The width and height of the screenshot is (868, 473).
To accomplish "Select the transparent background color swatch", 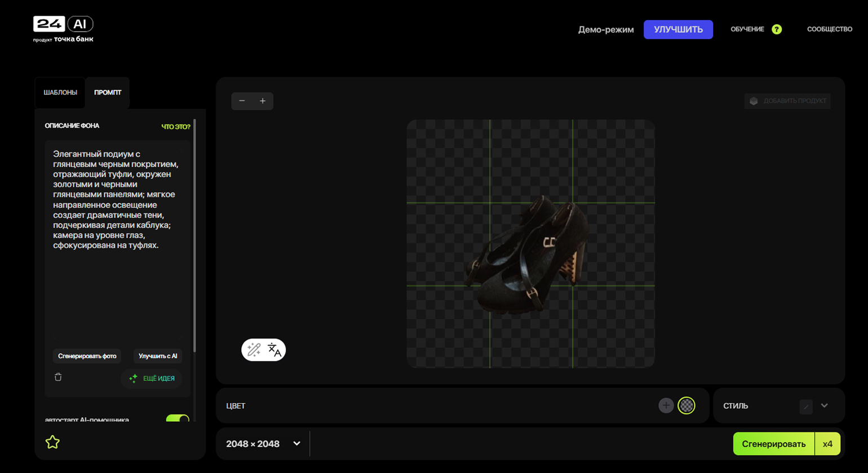I will tap(687, 405).
